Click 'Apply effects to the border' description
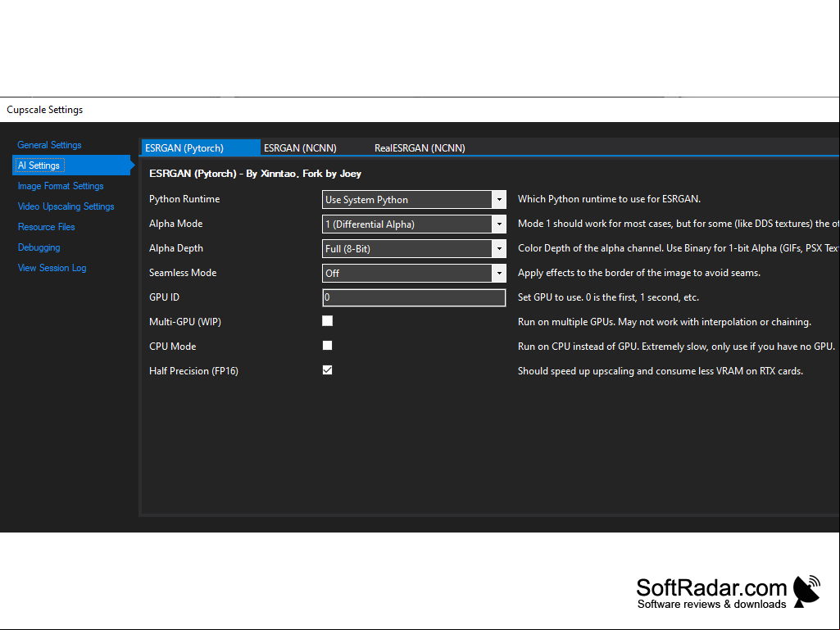The width and height of the screenshot is (840, 630). point(639,273)
